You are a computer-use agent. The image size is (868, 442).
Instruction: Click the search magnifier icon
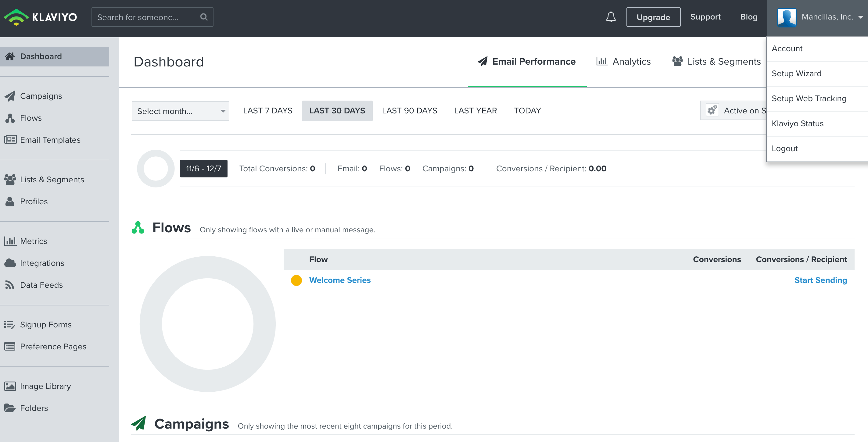pos(204,17)
